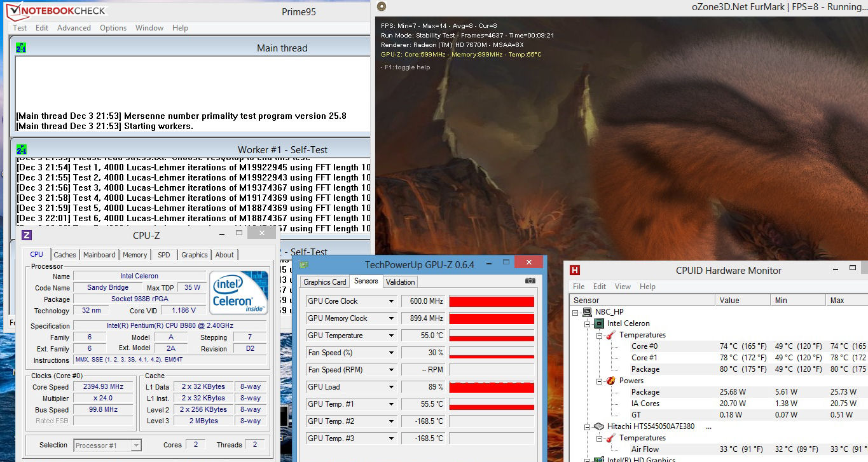The width and height of the screenshot is (868, 462).
Task: Click the purple CPU-Z icon in its title bar
Action: click(x=27, y=235)
